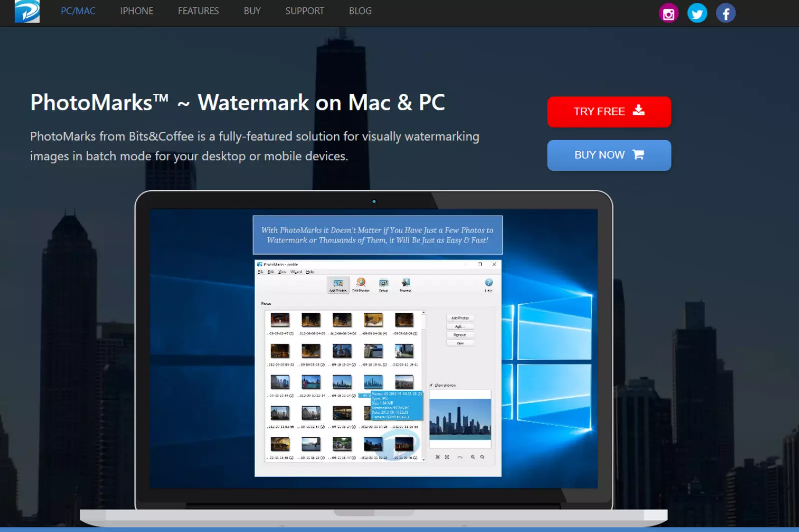Click the blue BUY NOW button
799x532 pixels.
609,155
